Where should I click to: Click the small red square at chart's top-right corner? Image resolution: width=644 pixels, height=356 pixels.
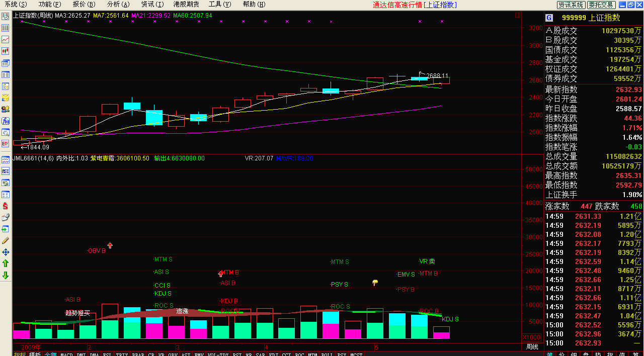[x=518, y=15]
